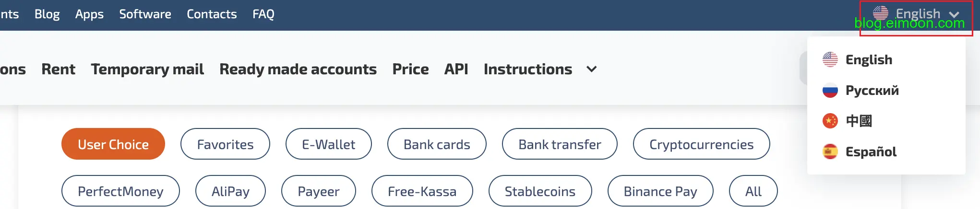Show All payment methods

click(x=753, y=191)
